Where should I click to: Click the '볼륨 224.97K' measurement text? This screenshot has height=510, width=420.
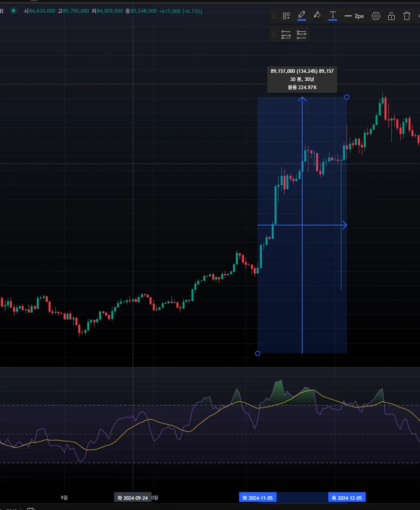click(x=302, y=87)
